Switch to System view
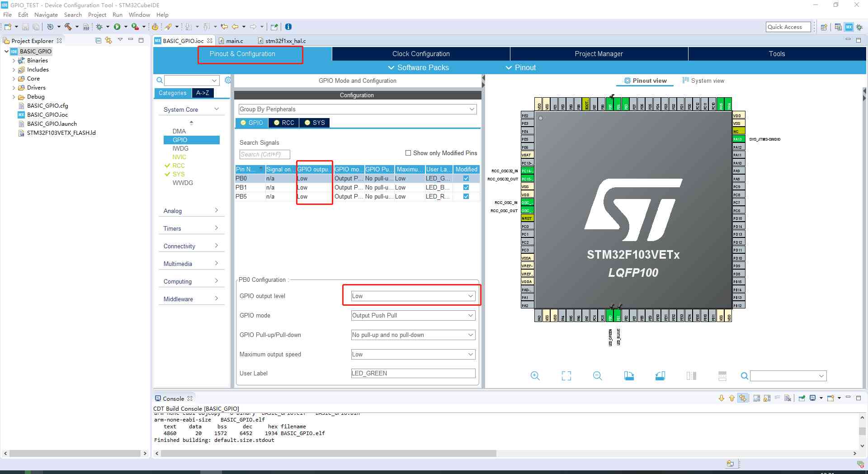 pos(703,81)
